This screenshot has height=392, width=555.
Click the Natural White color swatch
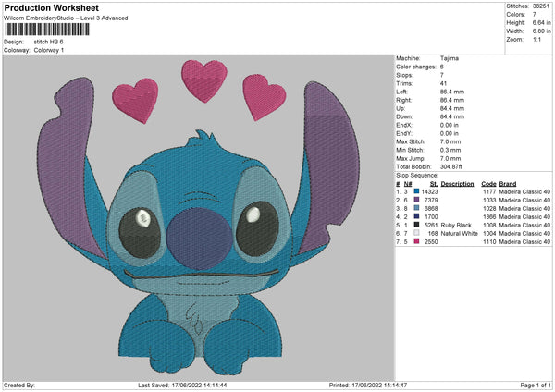417,232
